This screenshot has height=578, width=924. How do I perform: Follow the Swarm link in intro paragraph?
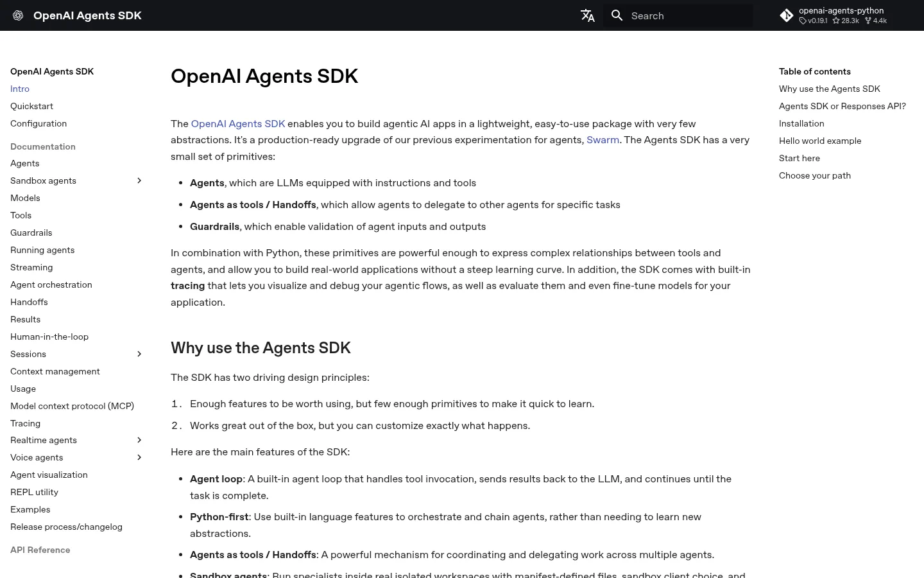tap(603, 139)
